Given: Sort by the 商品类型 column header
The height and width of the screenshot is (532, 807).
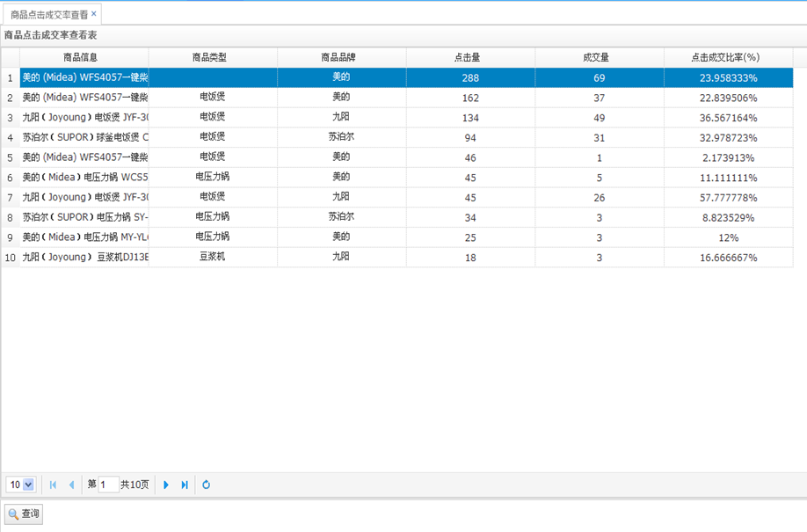Looking at the screenshot, I should (213, 57).
